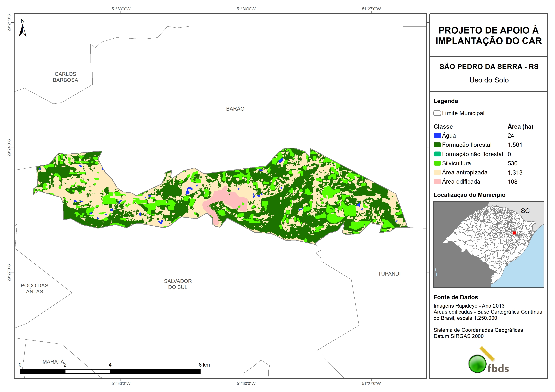Image resolution: width=555 pixels, height=392 pixels.
Task: Click the SC state label on locator map
Action: 525,211
